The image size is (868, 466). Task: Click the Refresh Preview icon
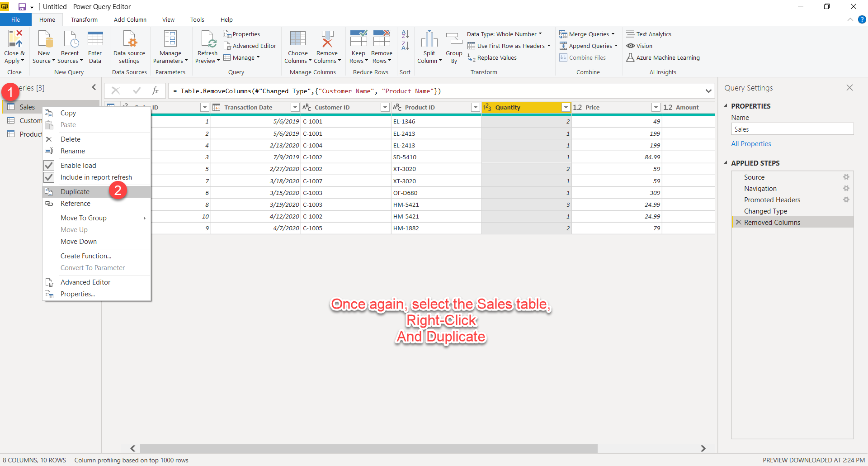[208, 39]
